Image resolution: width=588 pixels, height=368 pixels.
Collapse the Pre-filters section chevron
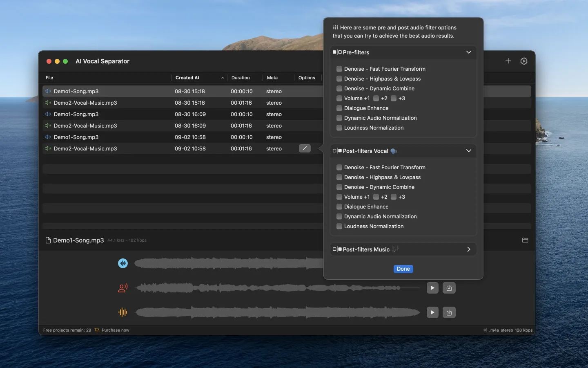point(469,52)
